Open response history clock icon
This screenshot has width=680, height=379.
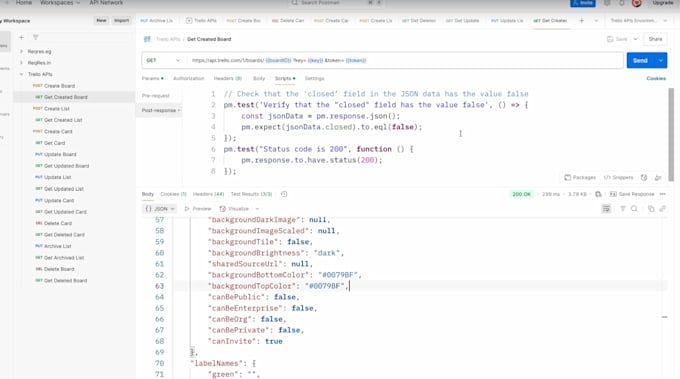pyautogui.click(x=284, y=194)
